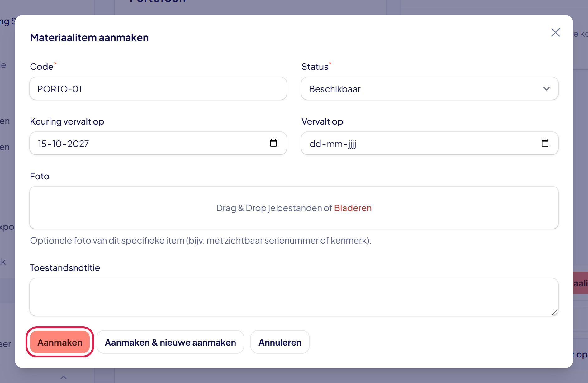Click the Code input field containing PORTO-01
The height and width of the screenshot is (383, 588).
tap(158, 89)
